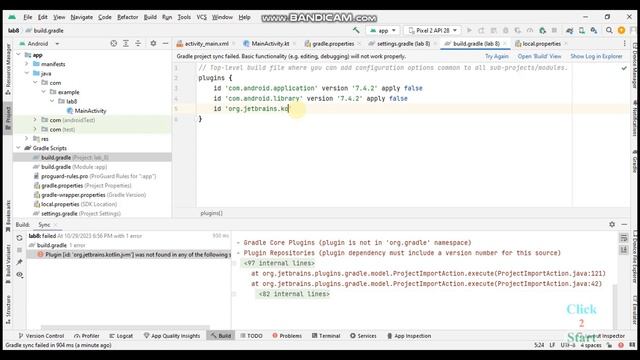Viewport: 640px width, 360px height.
Task: Select build.gradle (Module :app) in tree
Action: [x=73, y=167]
